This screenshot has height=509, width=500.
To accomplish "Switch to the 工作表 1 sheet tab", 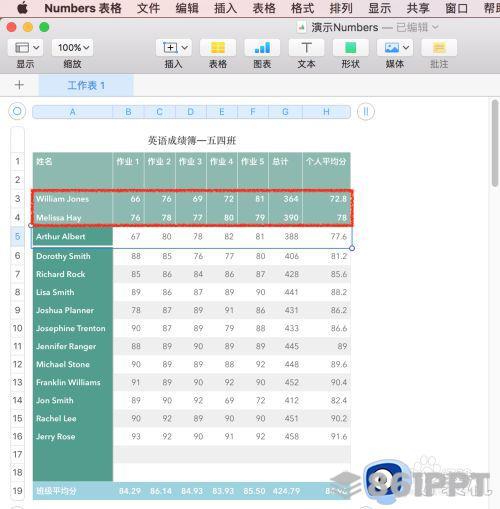I will tap(86, 85).
